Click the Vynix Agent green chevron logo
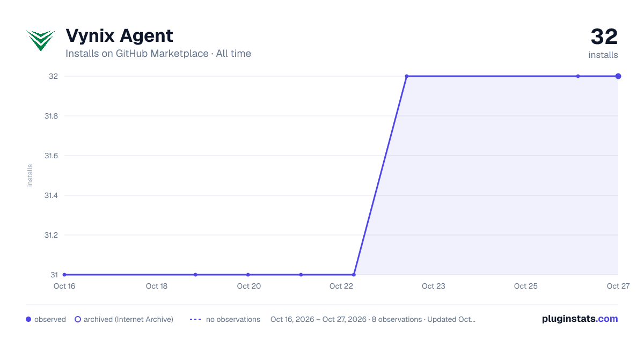Viewport: 644px width, 338px height. 41,40
